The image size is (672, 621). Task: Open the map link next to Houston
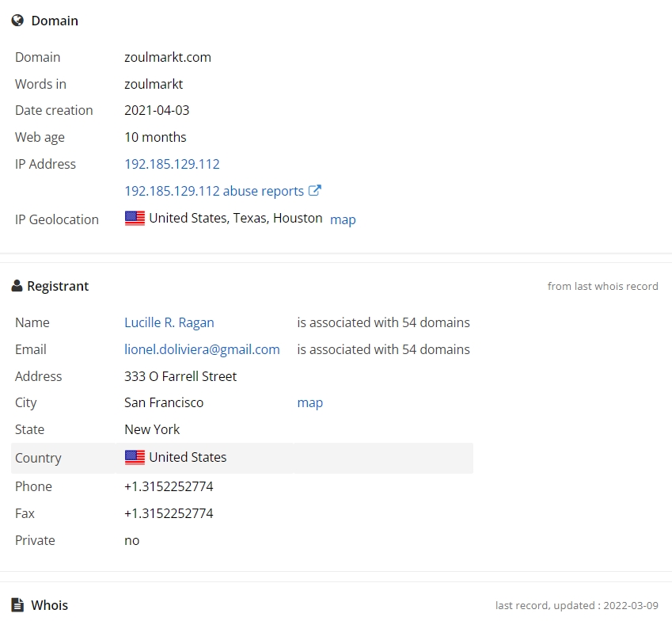[x=343, y=219]
